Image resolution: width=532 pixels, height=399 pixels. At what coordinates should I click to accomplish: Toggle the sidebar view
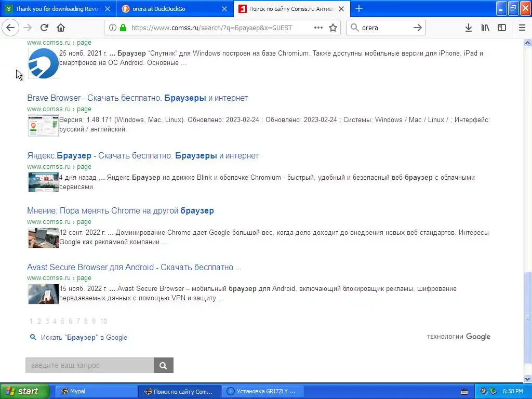click(x=502, y=28)
